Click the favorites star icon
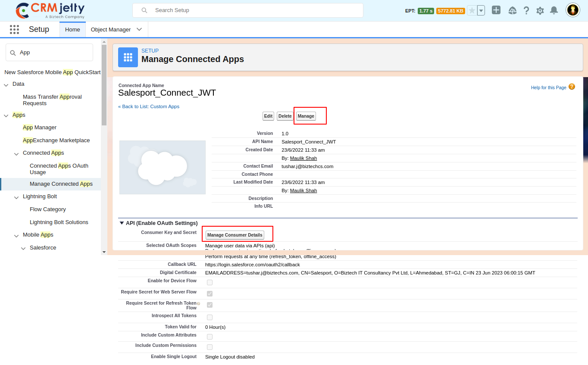 coord(472,10)
